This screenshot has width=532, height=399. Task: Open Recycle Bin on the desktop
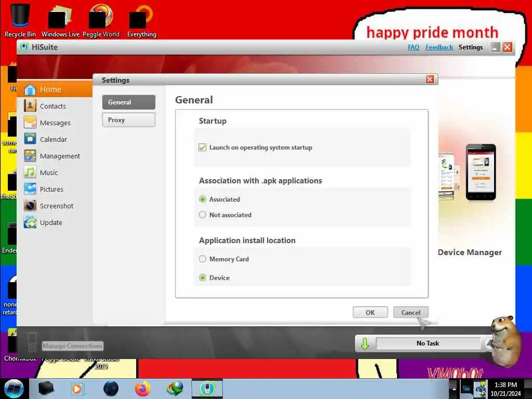click(20, 20)
